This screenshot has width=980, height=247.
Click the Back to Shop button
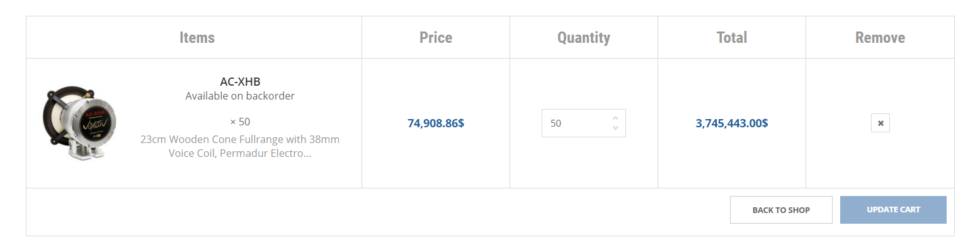click(781, 210)
